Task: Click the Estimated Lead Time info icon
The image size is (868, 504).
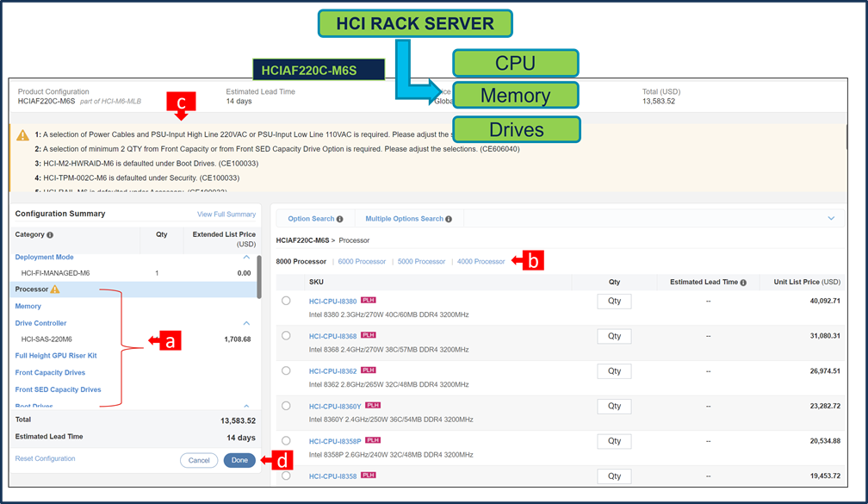Action: [743, 283]
